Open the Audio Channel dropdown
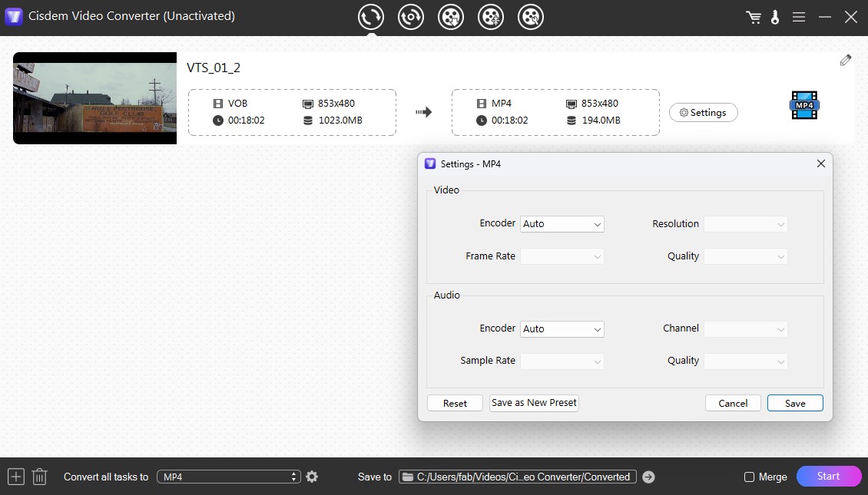The image size is (868, 495). [x=745, y=328]
